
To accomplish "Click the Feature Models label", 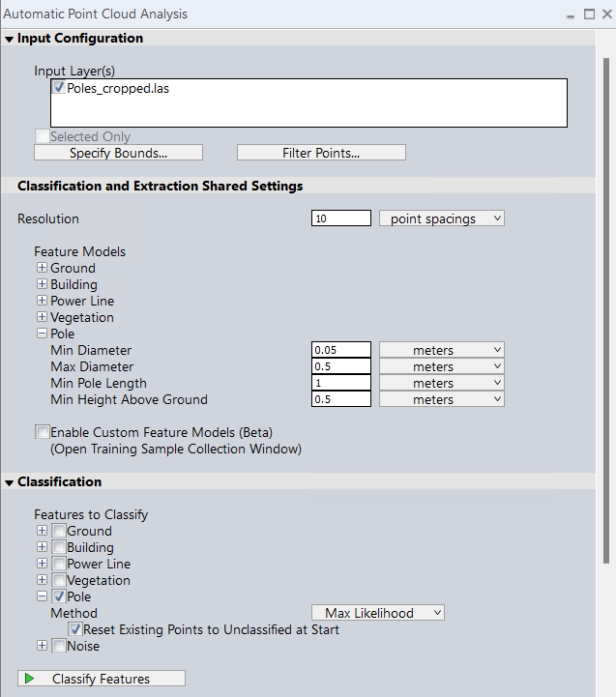I will coord(80,251).
